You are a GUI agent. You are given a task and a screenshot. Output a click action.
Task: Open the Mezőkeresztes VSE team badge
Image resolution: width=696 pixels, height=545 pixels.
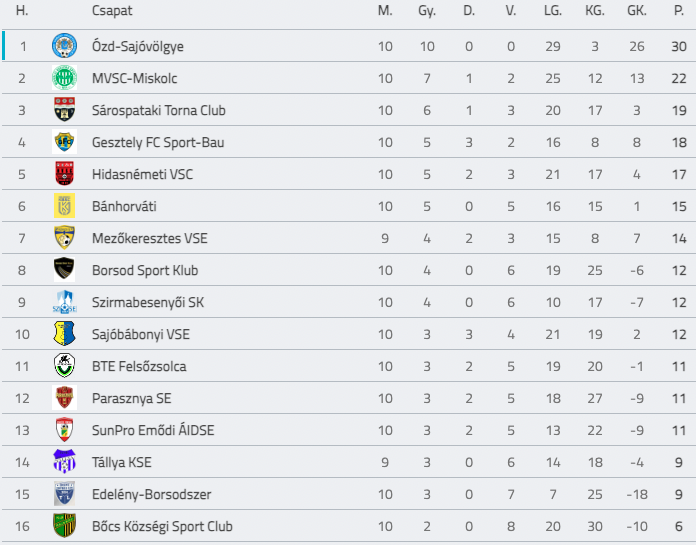64,237
